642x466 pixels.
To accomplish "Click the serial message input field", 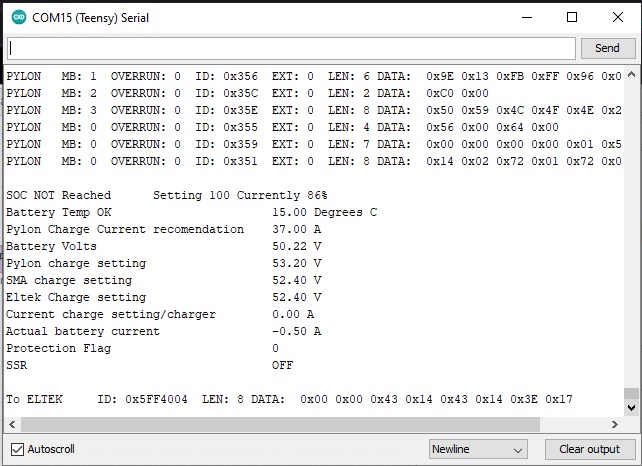I will point(292,48).
